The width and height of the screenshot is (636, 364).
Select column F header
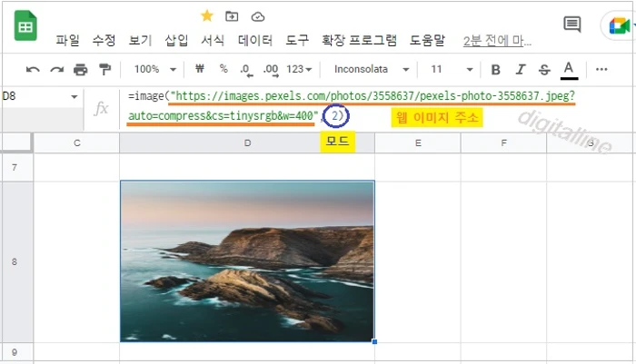click(503, 143)
